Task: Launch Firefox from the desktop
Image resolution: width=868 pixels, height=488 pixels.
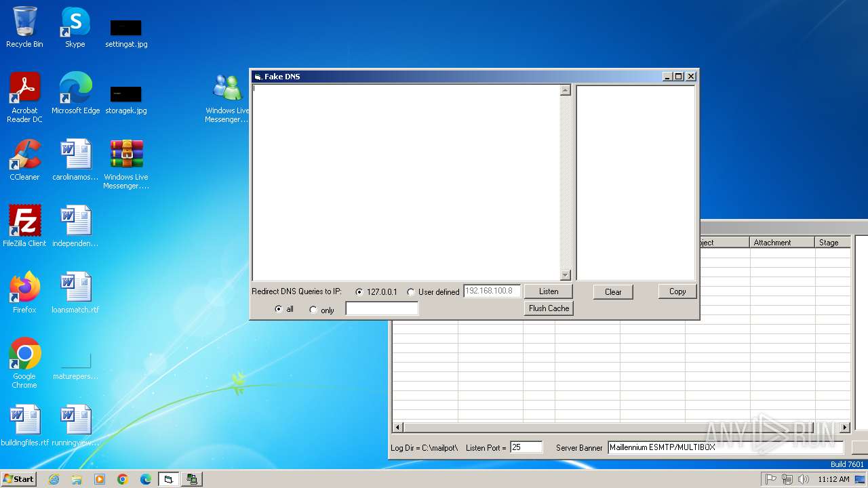Action: (x=24, y=293)
